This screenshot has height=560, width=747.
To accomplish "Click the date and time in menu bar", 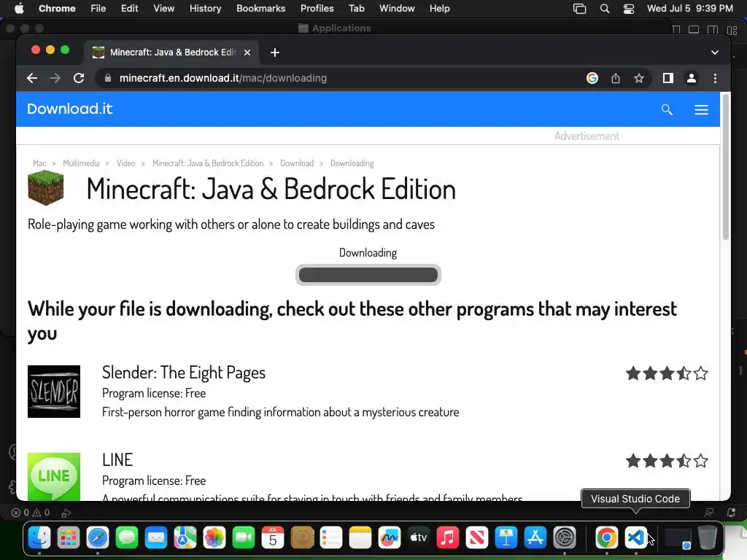I will point(690,9).
